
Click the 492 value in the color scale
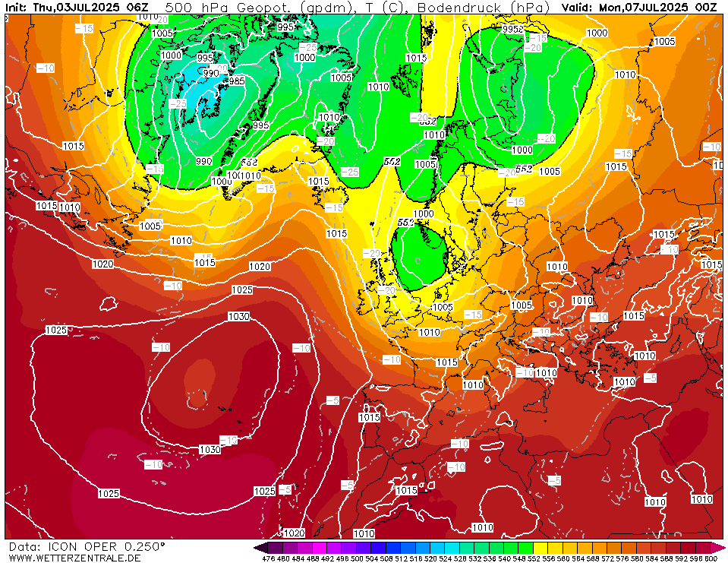click(x=327, y=558)
